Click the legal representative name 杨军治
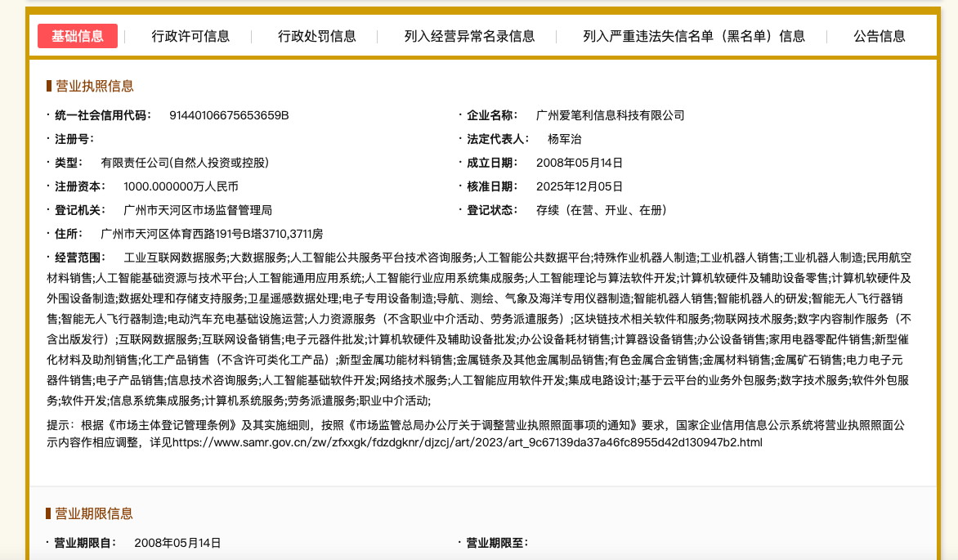The width and height of the screenshot is (958, 560). click(565, 140)
